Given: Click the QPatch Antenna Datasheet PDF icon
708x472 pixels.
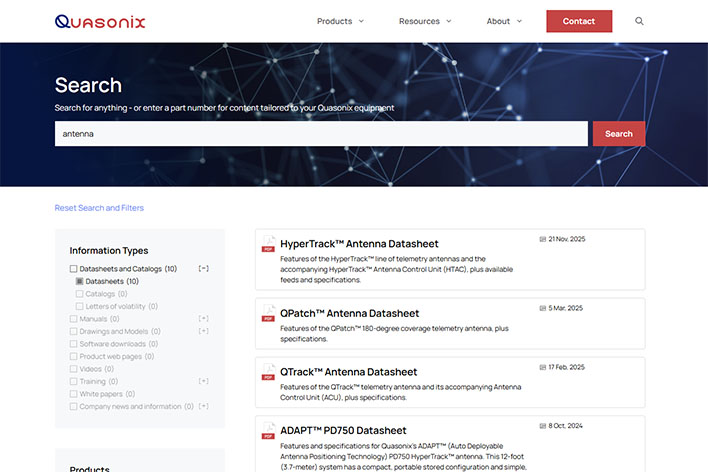Looking at the screenshot, I should [268, 315].
